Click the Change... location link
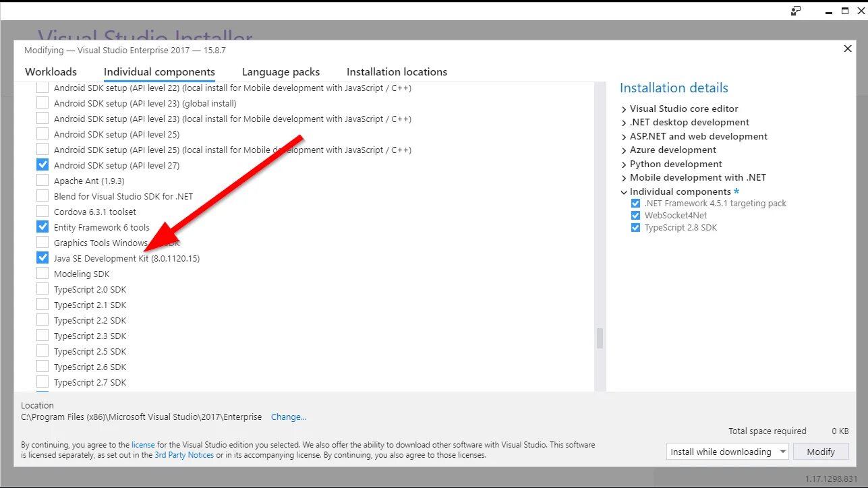The height and width of the screenshot is (488, 868). click(x=289, y=417)
